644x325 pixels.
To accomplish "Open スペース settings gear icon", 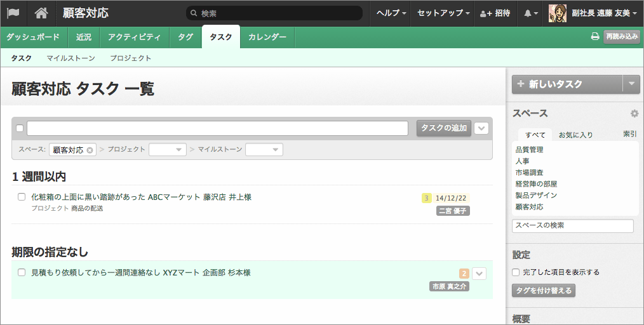I will point(634,113).
